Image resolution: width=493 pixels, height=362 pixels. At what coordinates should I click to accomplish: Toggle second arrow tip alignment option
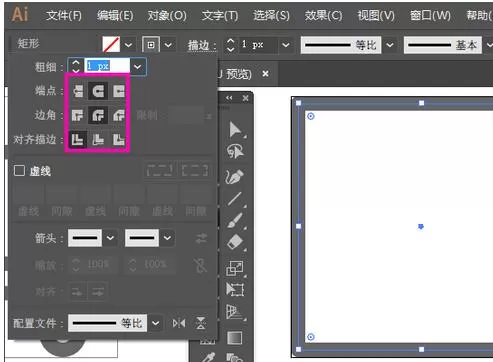tap(98, 292)
